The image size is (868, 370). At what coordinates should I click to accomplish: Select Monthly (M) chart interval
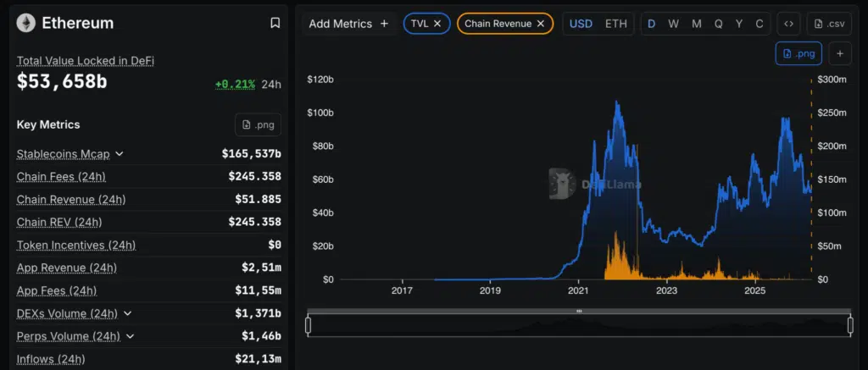[697, 24]
